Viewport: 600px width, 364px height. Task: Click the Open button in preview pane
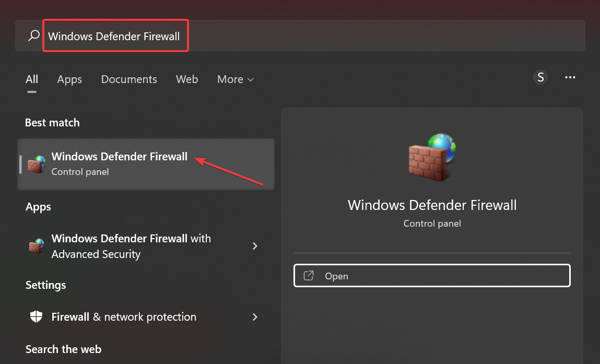coord(432,276)
